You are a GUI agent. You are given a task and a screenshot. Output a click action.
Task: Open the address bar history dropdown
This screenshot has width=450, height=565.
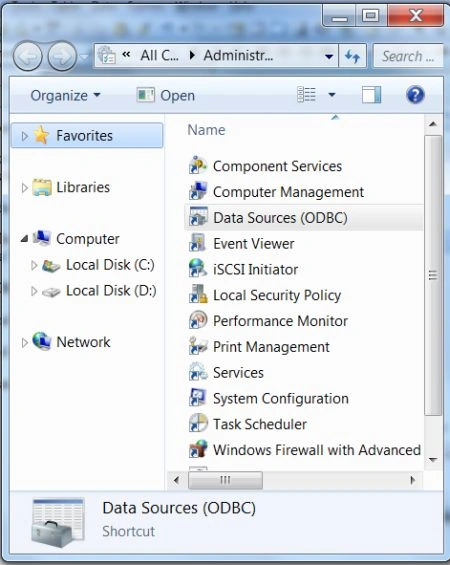pos(329,57)
